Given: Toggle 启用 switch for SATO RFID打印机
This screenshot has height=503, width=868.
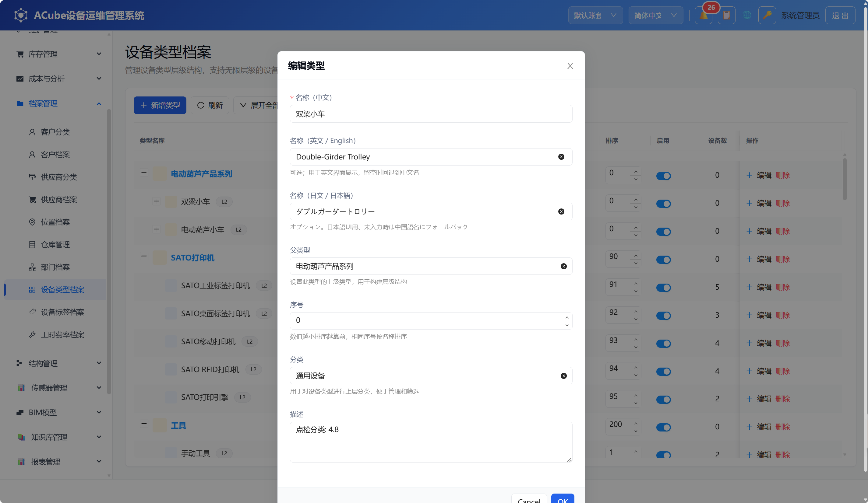Looking at the screenshot, I should pos(663,372).
